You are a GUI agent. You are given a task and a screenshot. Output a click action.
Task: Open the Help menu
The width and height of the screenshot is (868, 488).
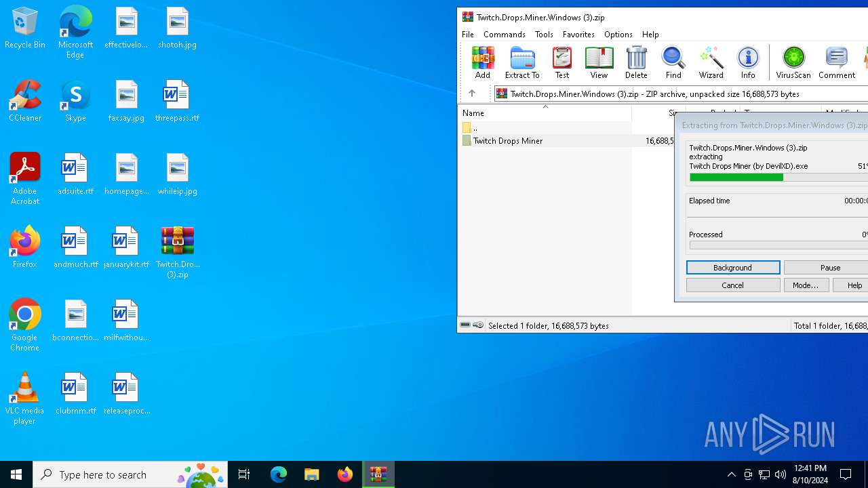click(x=650, y=34)
